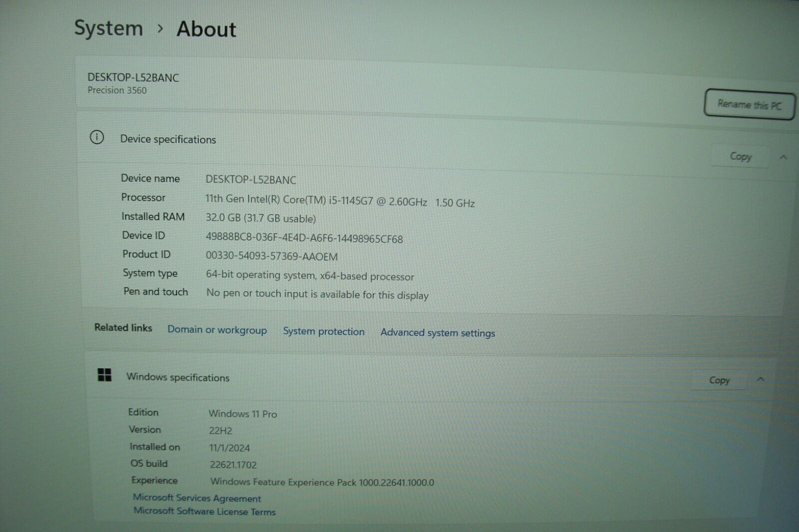This screenshot has width=799, height=532.
Task: Click the info icon beside Device specifications
Action: pos(96,137)
